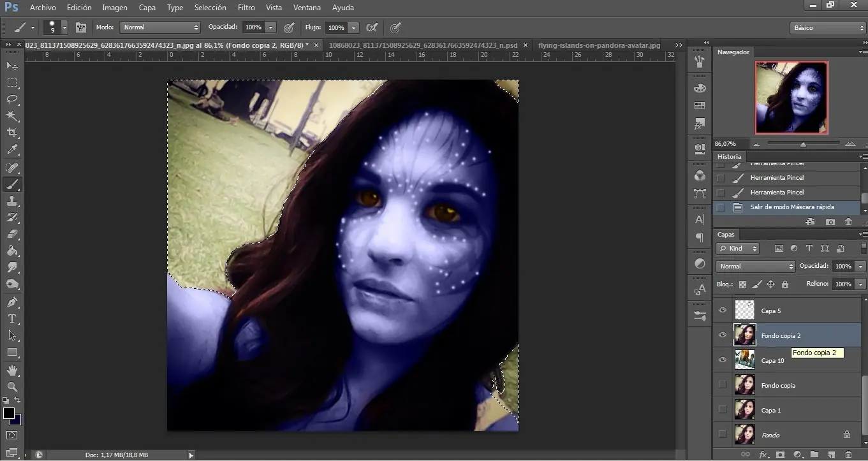The width and height of the screenshot is (868, 461).
Task: Open Relleno fill dropdown
Action: [861, 284]
